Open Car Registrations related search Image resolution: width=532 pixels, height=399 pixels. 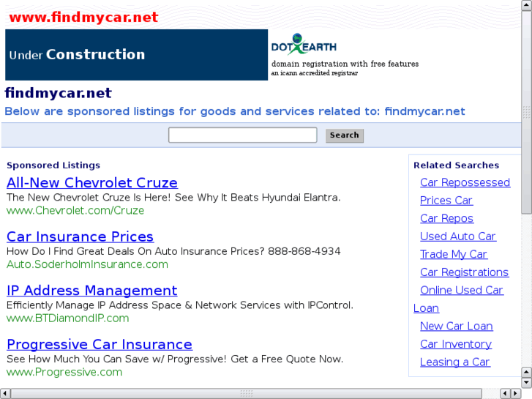(x=464, y=272)
